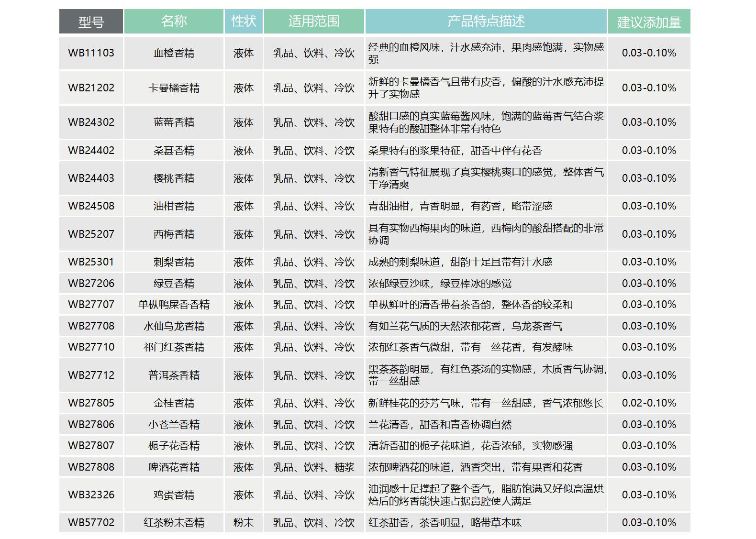Click description 清新香甜的栀子花味道

[419, 446]
